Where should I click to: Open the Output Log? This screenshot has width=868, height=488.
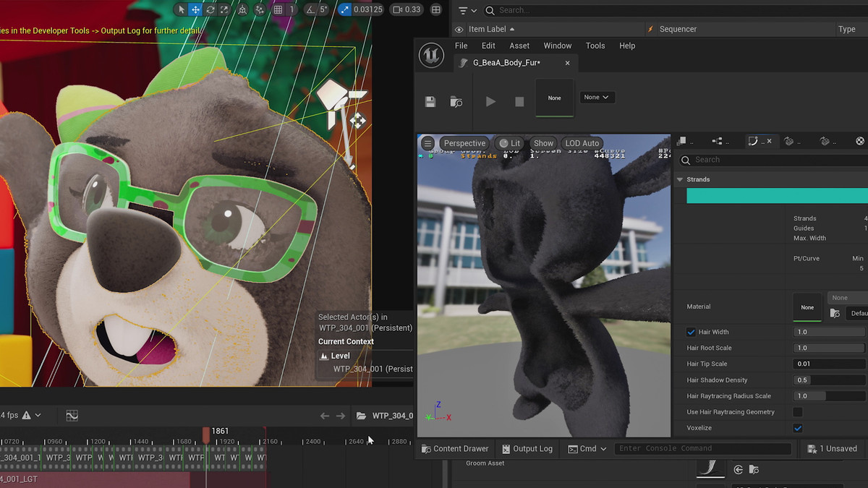click(x=527, y=448)
